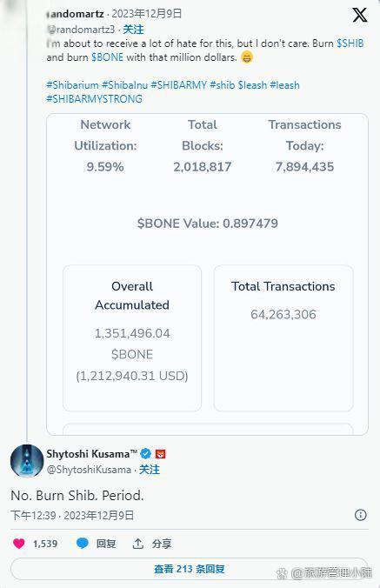This screenshot has width=380, height=588.
Task: Open the $BONE cashtag link
Action: [107, 57]
